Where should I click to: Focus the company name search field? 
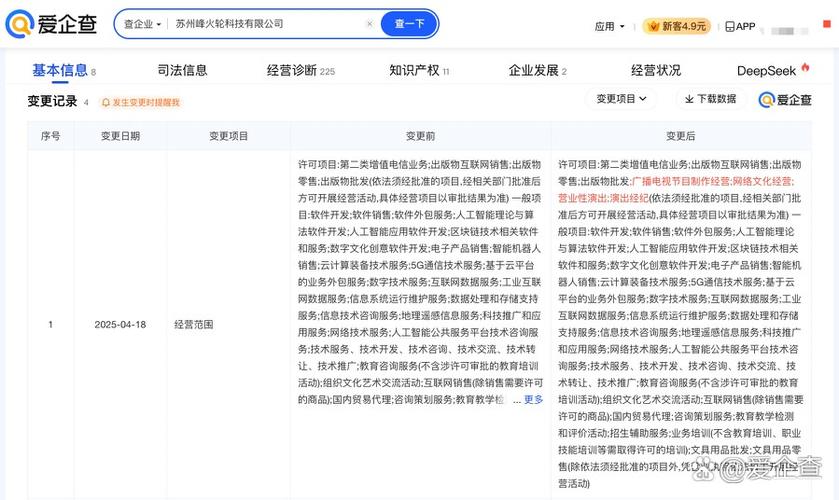(268, 24)
